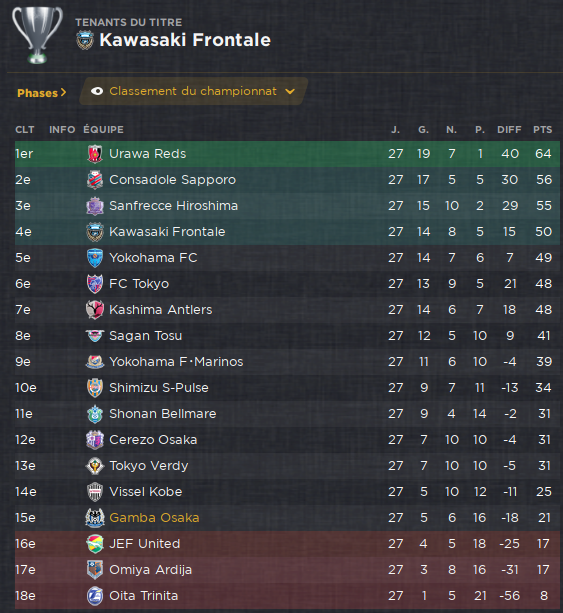
Task: Click the Kashima Antlers crest
Action: (x=95, y=310)
